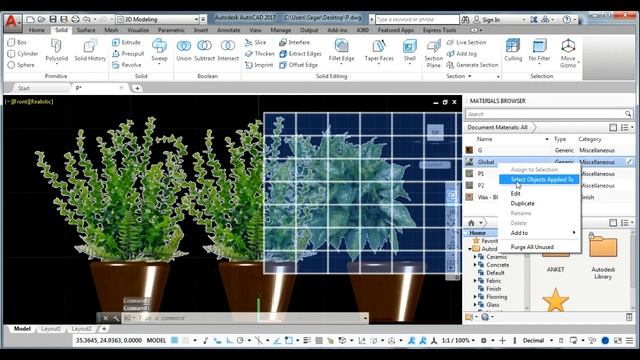Select the P1 material swatch
Viewport: 640px width, 360px height.
click(469, 173)
